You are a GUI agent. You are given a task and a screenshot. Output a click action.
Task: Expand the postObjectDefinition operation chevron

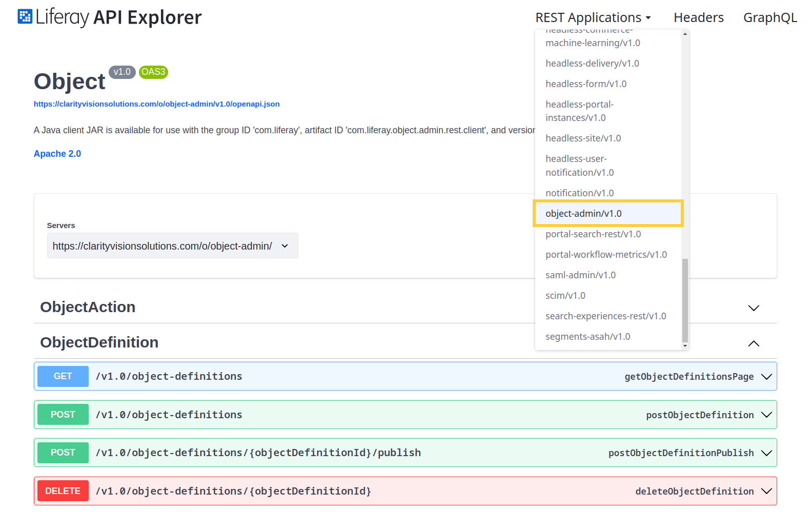click(x=766, y=415)
